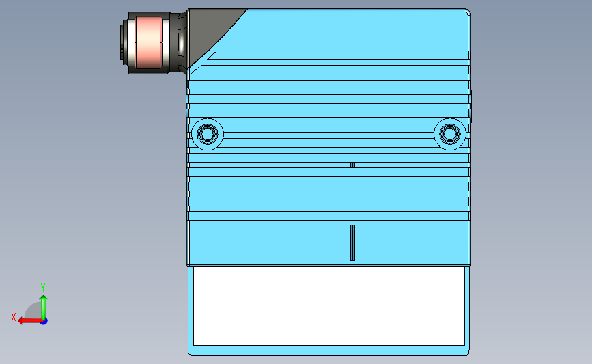Click the blue Z axis dot on triad
Screen dimensions: 592x364
tap(44, 322)
